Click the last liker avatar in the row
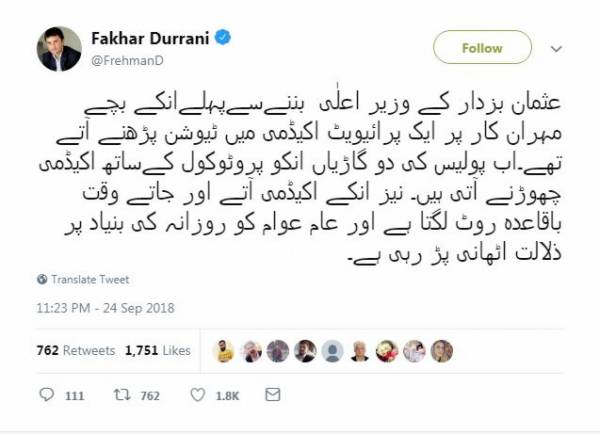600x434 pixels. [x=442, y=351]
